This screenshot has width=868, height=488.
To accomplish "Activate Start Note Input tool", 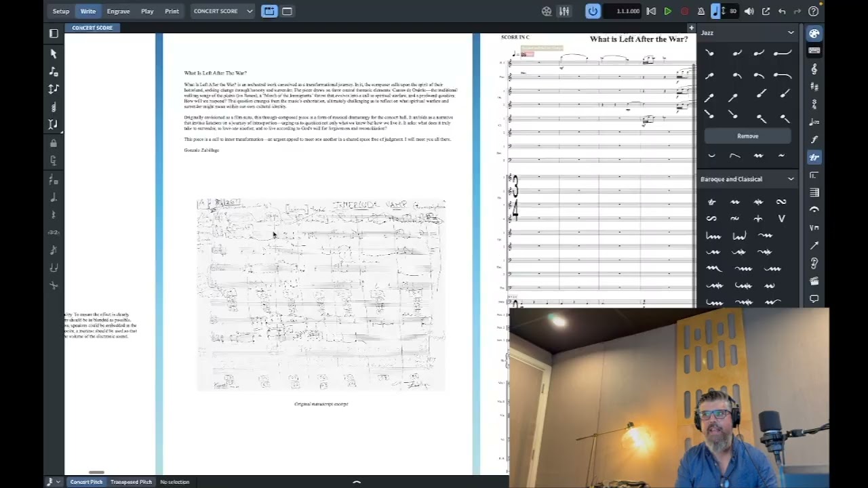I will tap(54, 71).
